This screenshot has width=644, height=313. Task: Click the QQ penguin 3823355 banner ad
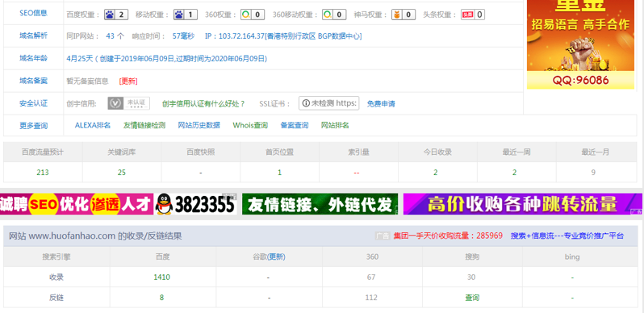pyautogui.click(x=195, y=204)
